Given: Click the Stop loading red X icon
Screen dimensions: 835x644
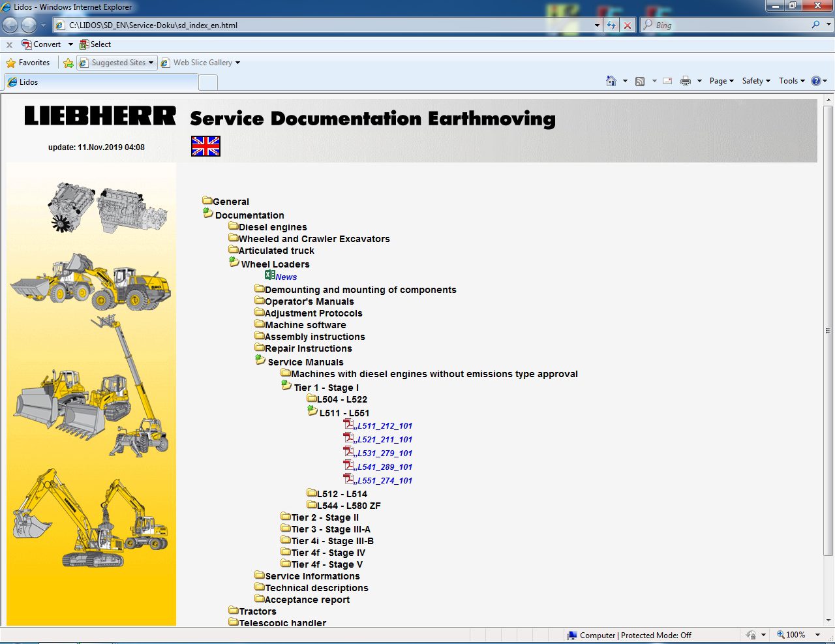Looking at the screenshot, I should point(628,25).
